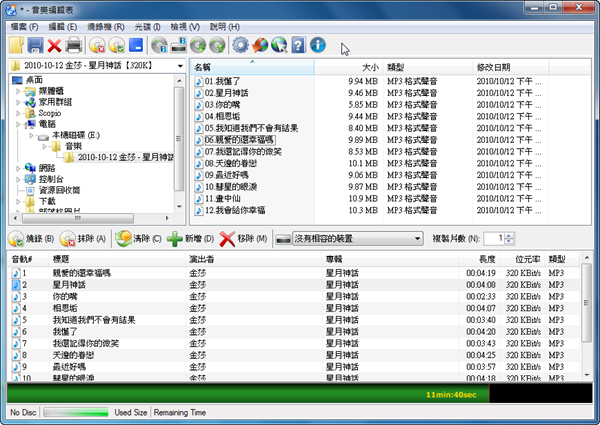Viewport: 600px width, 425px height.
Task: Collapse the 電腦 tree node
Action: coord(20,123)
